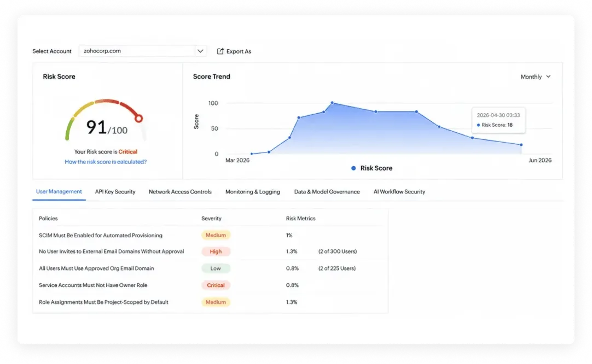Image resolution: width=592 pixels, height=364 pixels.
Task: Click the Medium badge on the SCIM row
Action: click(x=216, y=236)
